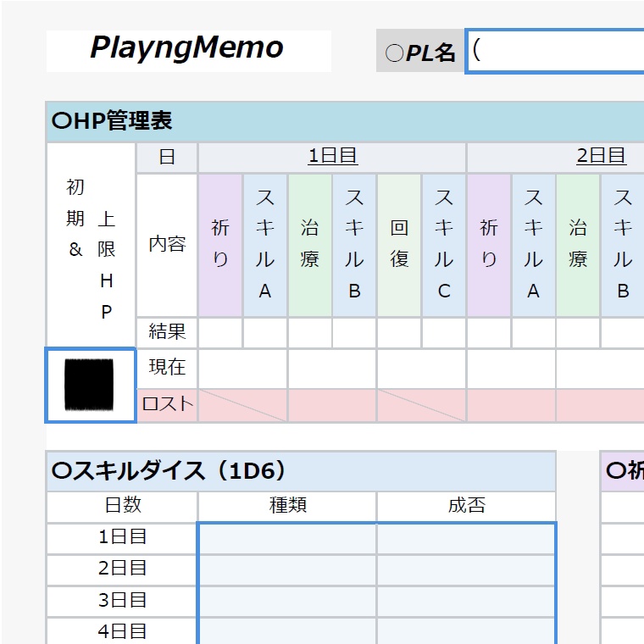Select 結果 cell below 1日目 スキルB
The height and width of the screenshot is (644, 644).
click(354, 332)
